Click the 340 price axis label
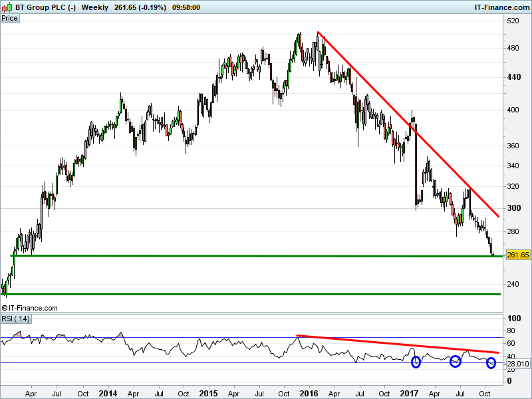The height and width of the screenshot is (399, 532). coord(513,166)
